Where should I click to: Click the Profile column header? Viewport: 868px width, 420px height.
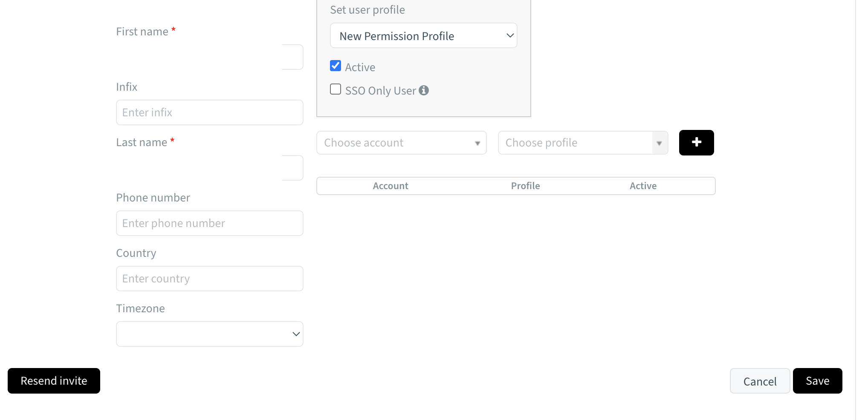[x=525, y=186]
